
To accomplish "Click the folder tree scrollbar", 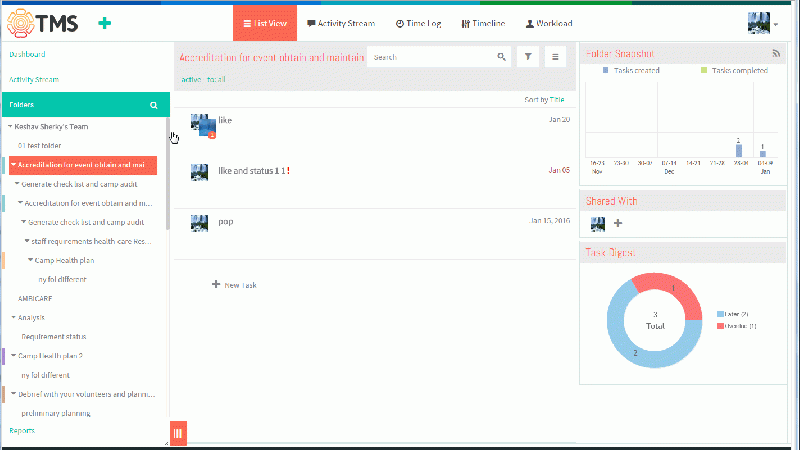I will [x=168, y=173].
